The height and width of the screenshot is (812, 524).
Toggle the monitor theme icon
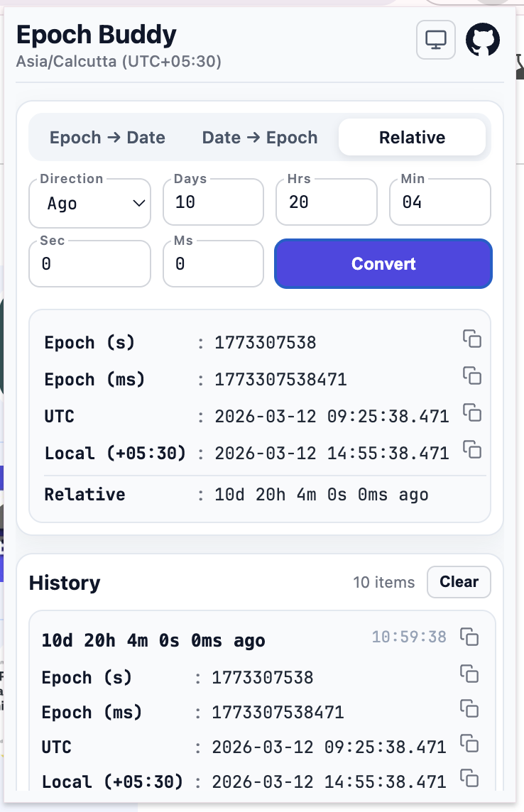click(435, 40)
